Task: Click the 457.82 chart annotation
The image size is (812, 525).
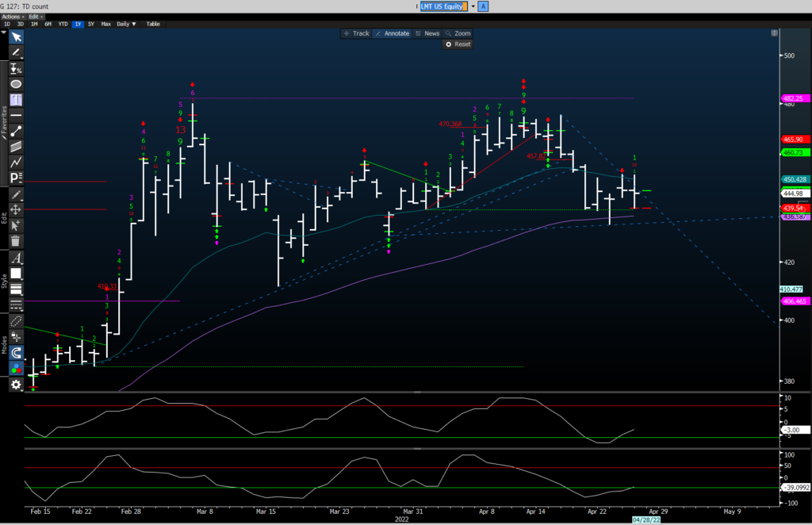Action: click(x=536, y=156)
